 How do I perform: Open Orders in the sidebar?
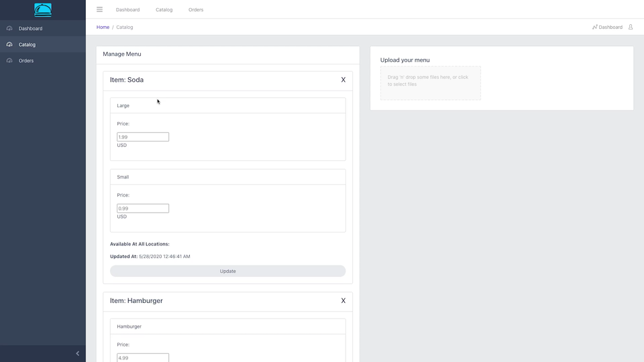coord(26,60)
